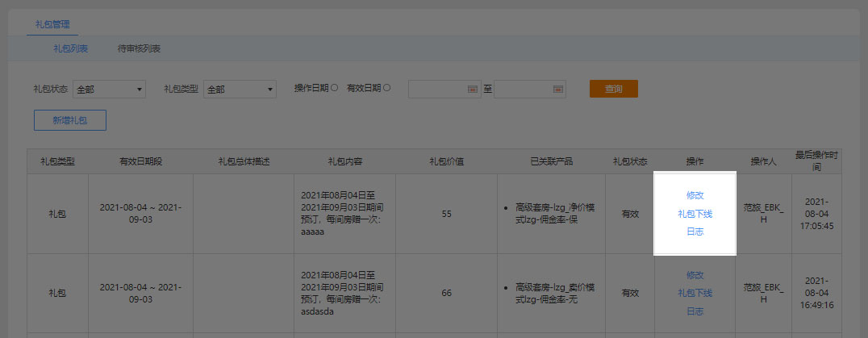The width and height of the screenshot is (868, 338).
Task: Click 修改 in the value 55 row
Action: 695,195
